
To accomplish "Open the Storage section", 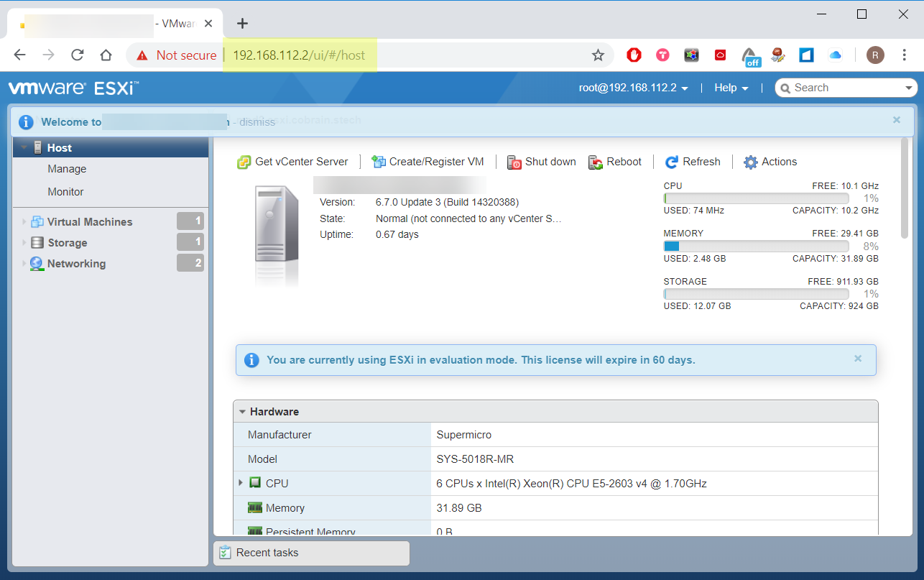I will (x=68, y=243).
